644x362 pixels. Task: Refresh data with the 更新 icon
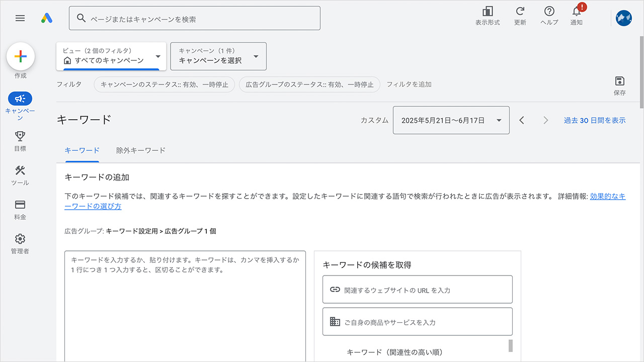coord(520,15)
